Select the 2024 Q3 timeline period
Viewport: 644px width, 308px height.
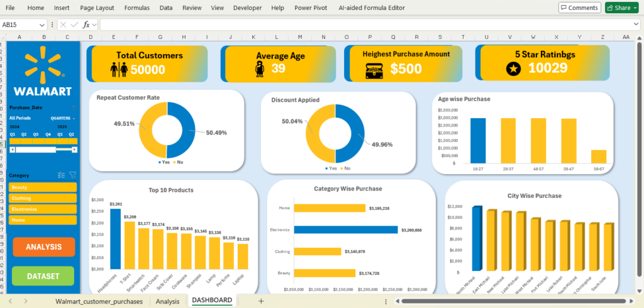click(x=38, y=141)
